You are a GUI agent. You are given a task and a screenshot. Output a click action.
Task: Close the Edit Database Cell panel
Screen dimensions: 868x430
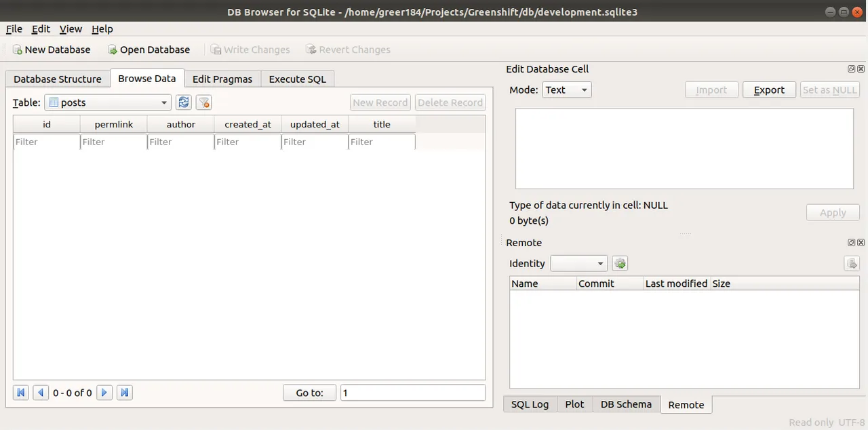pos(861,69)
